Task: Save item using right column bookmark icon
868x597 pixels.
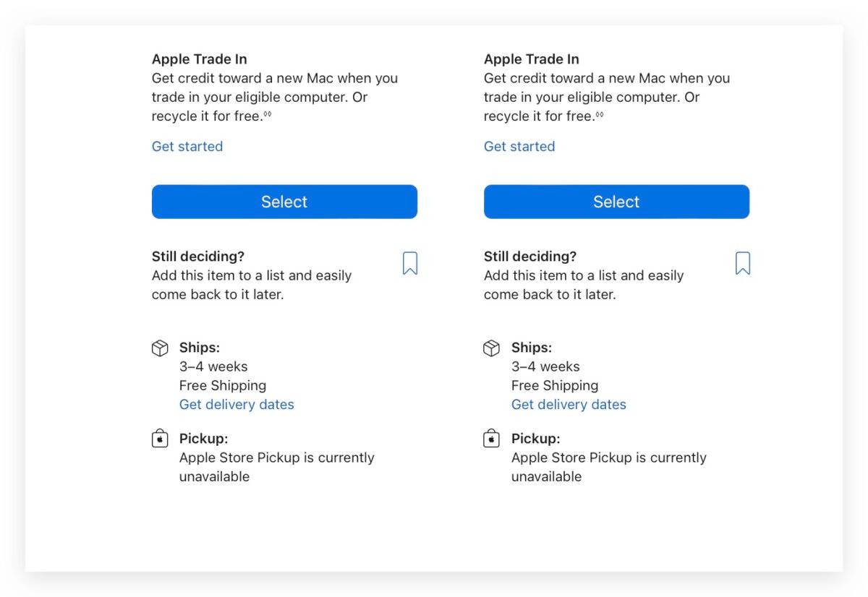Action: (742, 264)
